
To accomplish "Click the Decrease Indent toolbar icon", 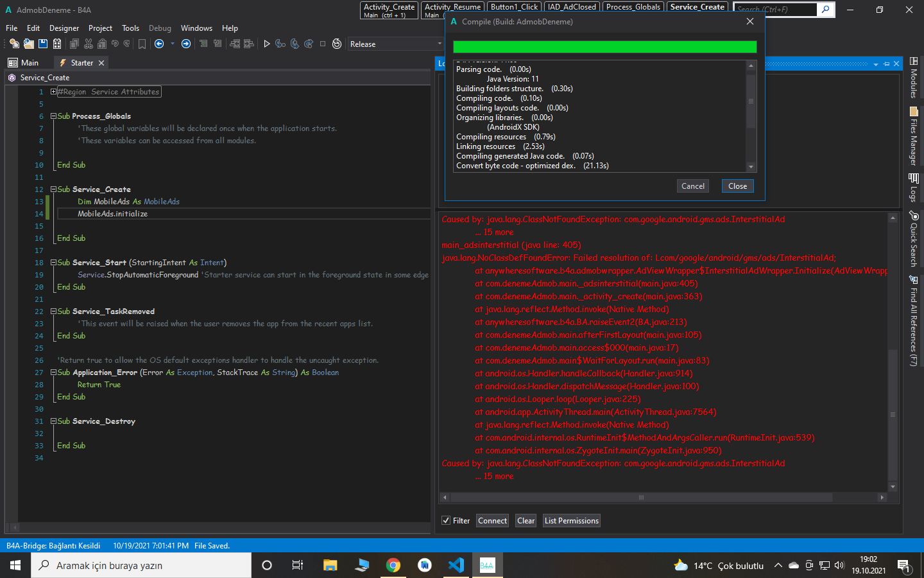I will pos(235,44).
